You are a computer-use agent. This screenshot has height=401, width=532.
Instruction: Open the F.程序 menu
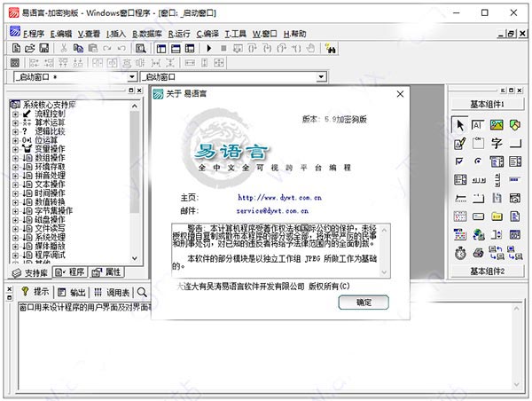[x=34, y=34]
